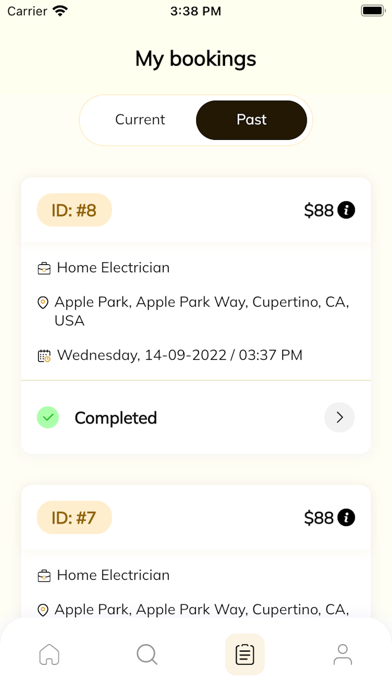Viewport: 392px width, 696px height.
Task: Tap the My bookings page title
Action: 196,59
